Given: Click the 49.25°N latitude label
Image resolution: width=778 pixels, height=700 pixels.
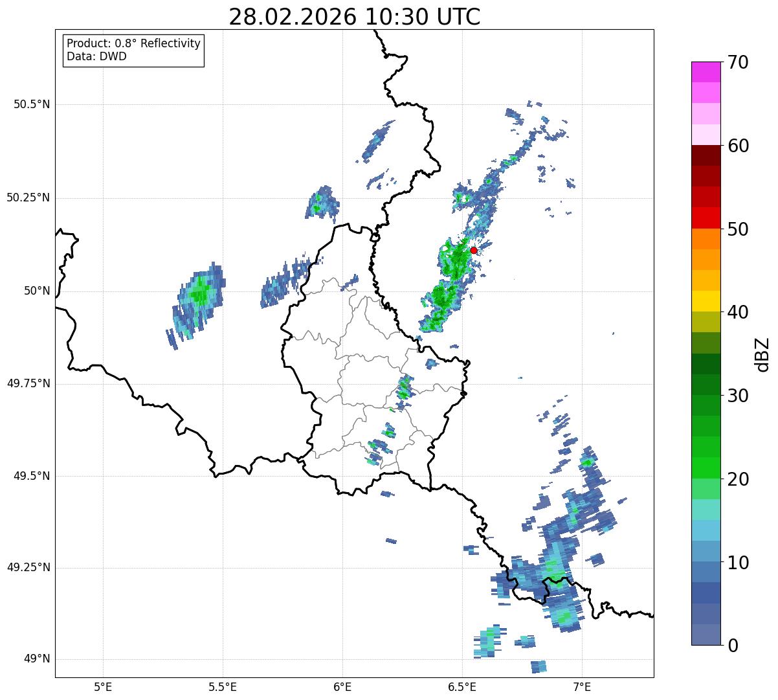Looking at the screenshot, I should (x=28, y=568).
